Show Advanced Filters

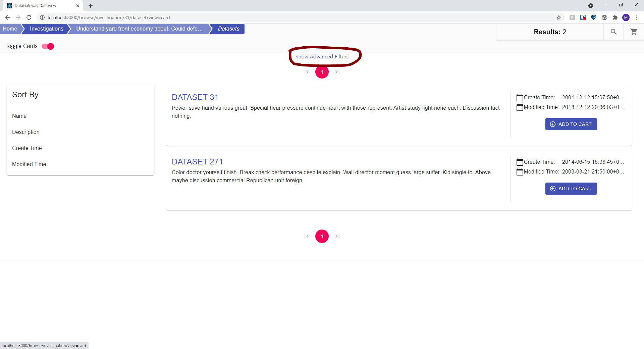point(322,56)
